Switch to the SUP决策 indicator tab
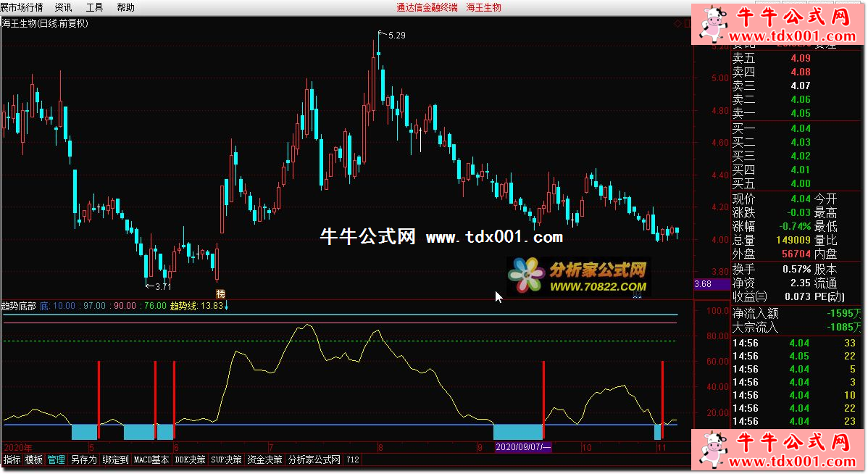The width and height of the screenshot is (868, 474). 226,460
